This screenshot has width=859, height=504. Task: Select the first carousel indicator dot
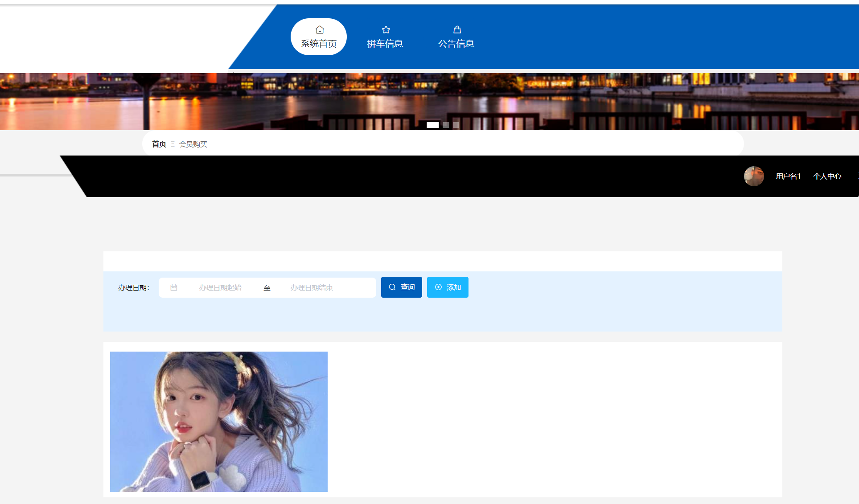point(432,125)
